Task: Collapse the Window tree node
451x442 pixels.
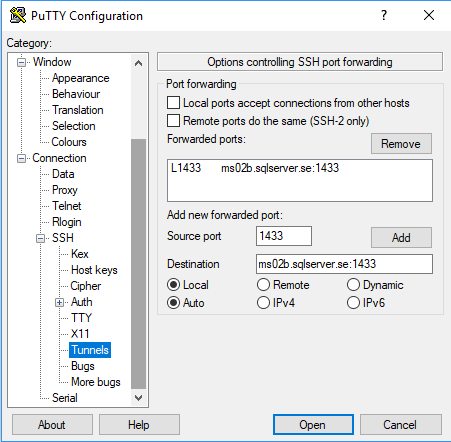Action: click(21, 62)
